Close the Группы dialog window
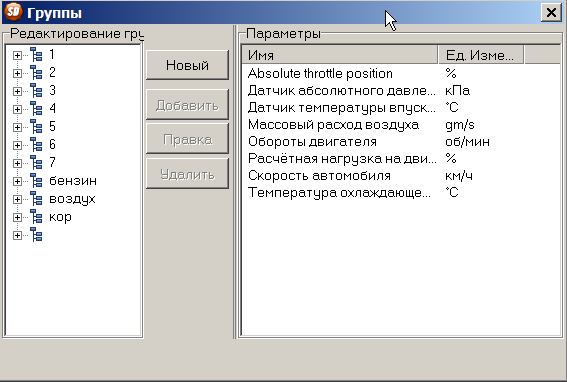 click(551, 12)
